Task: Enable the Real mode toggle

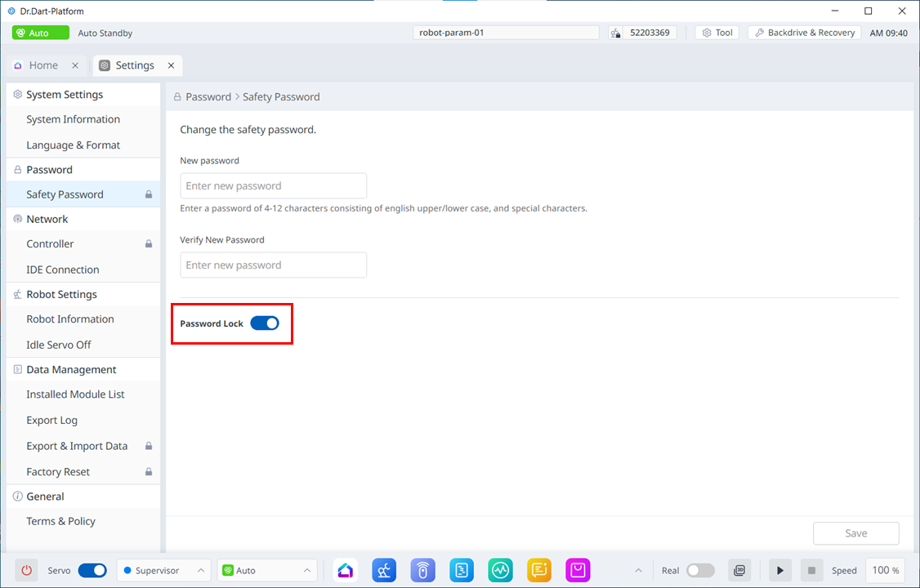Action: coord(700,570)
